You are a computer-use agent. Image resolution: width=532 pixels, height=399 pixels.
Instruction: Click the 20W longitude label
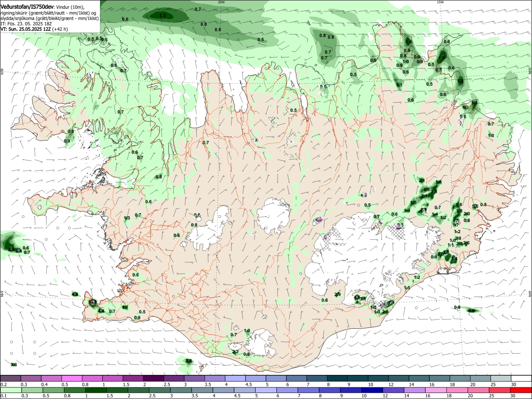tap(221, 2)
